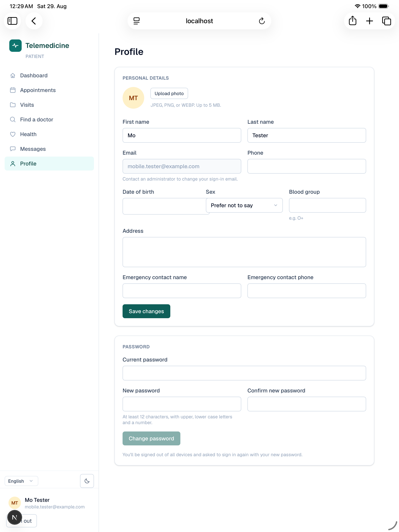Click the New password field

[x=182, y=404]
